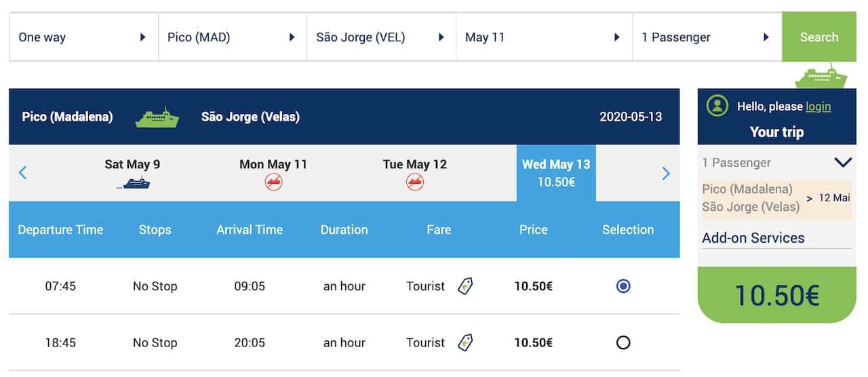Click the fare tag icon for 18:45 departure
The image size is (868, 377).
pos(465,342)
